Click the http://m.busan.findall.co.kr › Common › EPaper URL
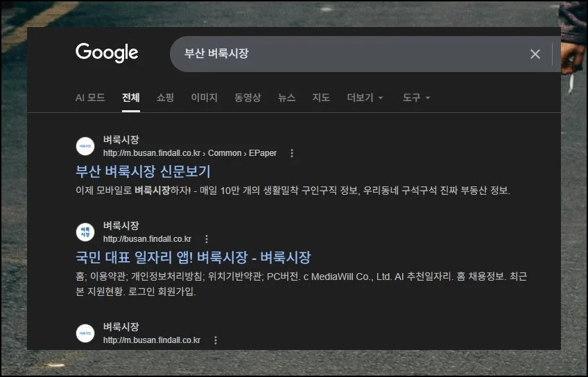 point(190,153)
